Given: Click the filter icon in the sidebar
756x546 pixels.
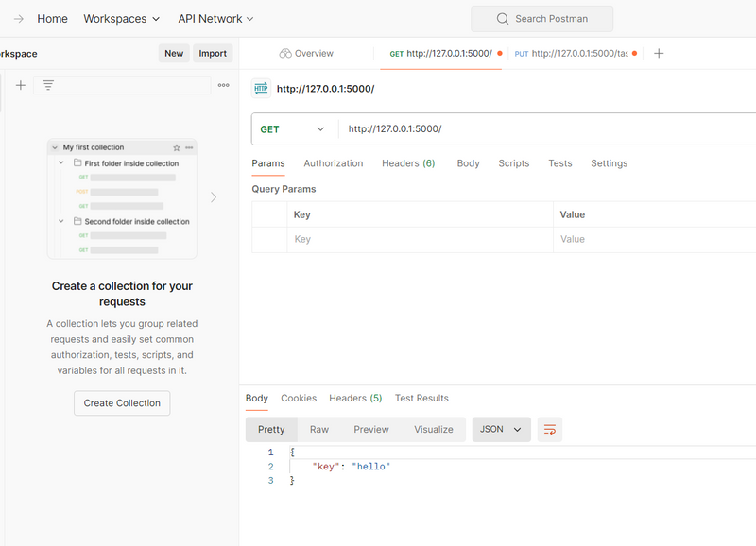Looking at the screenshot, I should pos(48,85).
